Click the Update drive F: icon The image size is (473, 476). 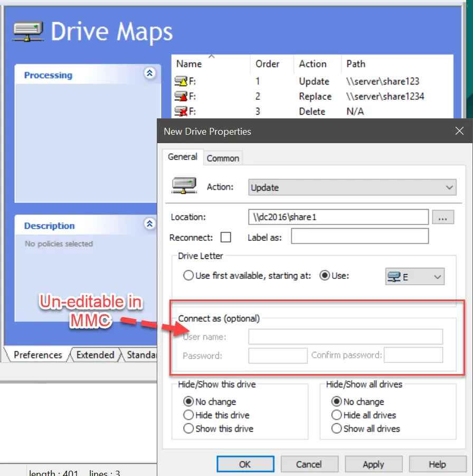[181, 81]
